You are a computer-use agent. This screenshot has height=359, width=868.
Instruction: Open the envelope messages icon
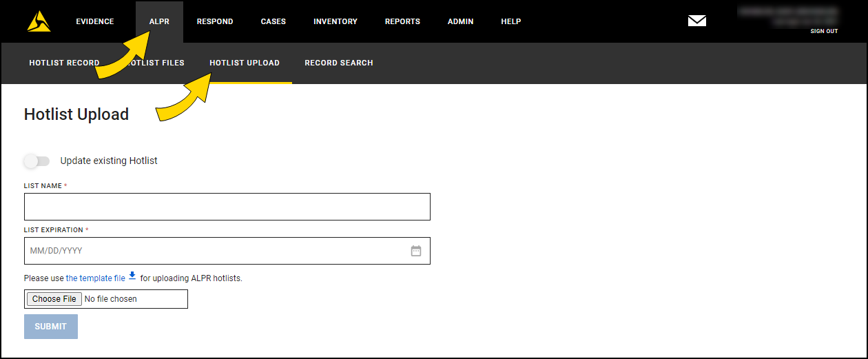point(696,21)
